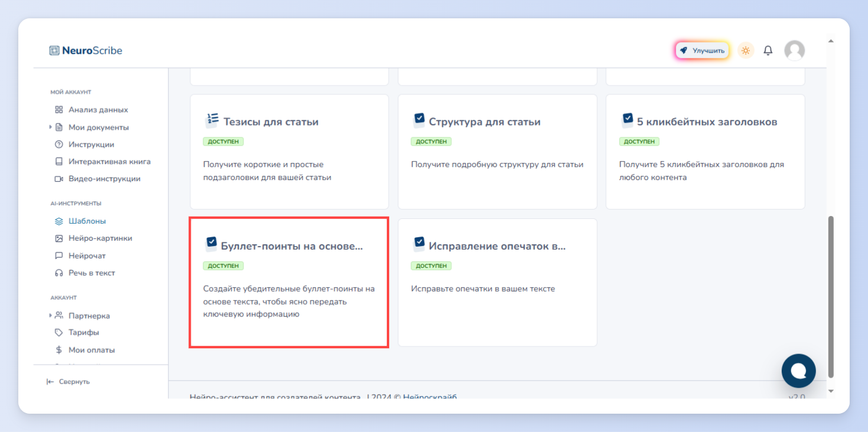Open Мои документы menu item

point(99,127)
